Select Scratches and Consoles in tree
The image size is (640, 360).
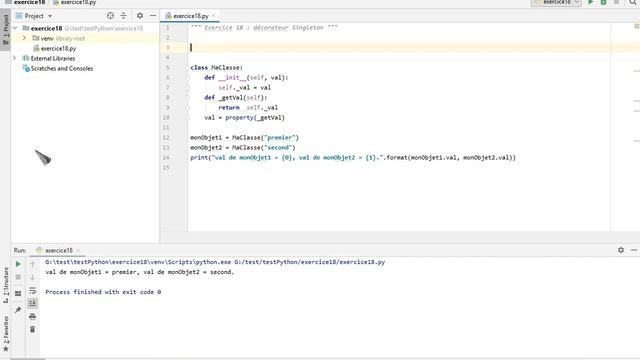[62, 68]
